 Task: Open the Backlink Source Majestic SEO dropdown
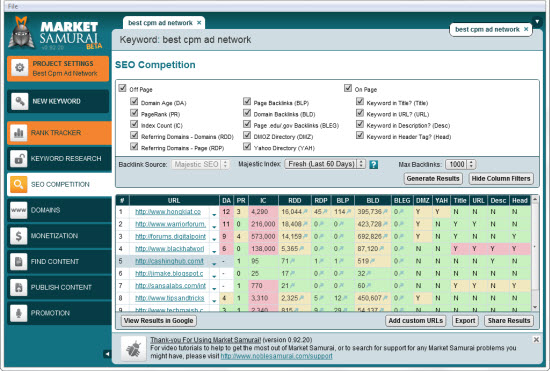click(x=200, y=164)
